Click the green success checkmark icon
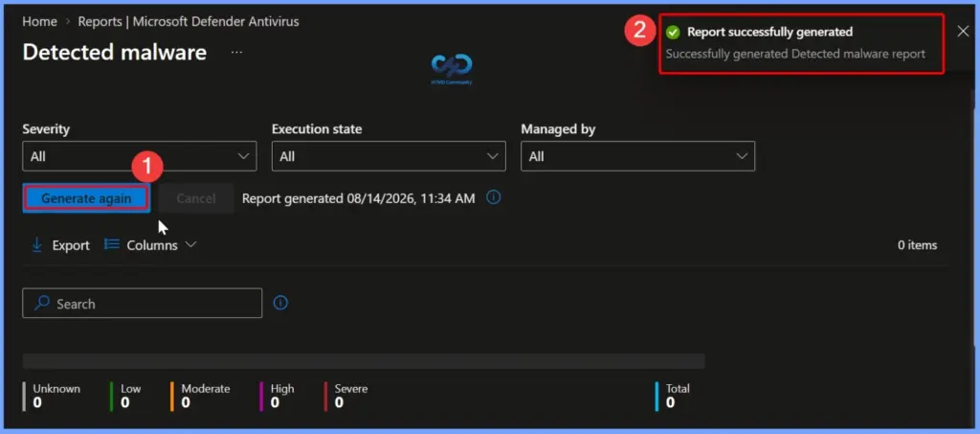Viewport: 980px width, 434px height. click(673, 32)
